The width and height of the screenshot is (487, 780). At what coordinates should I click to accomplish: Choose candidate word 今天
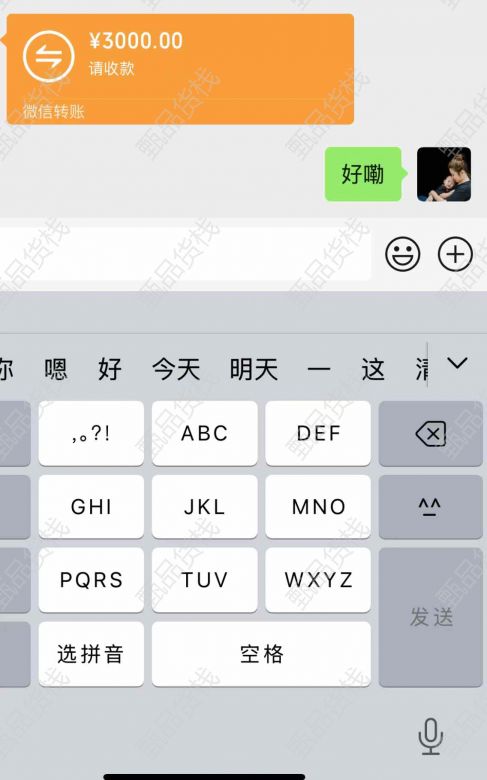176,369
